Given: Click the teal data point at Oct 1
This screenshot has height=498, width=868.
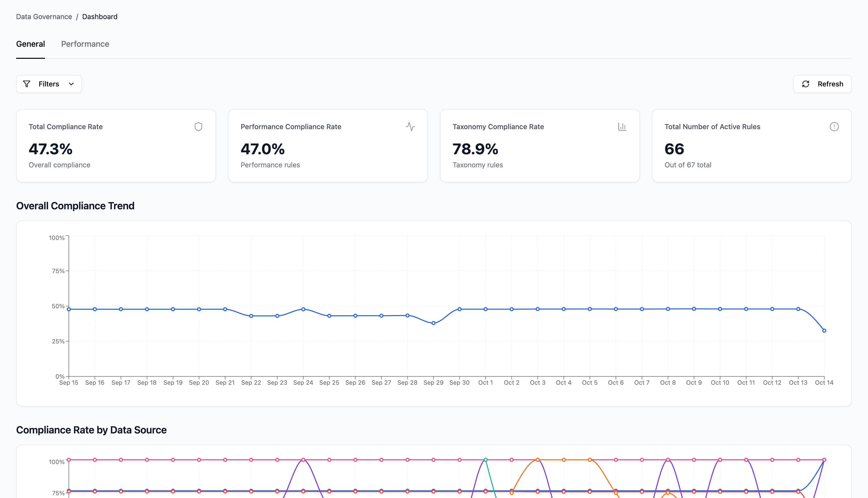Looking at the screenshot, I should click(485, 460).
